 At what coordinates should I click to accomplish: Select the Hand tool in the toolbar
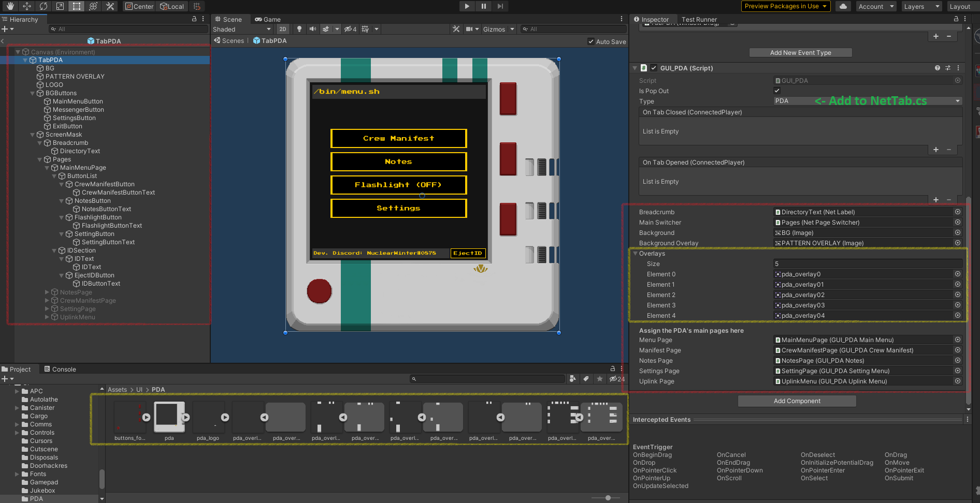10,6
